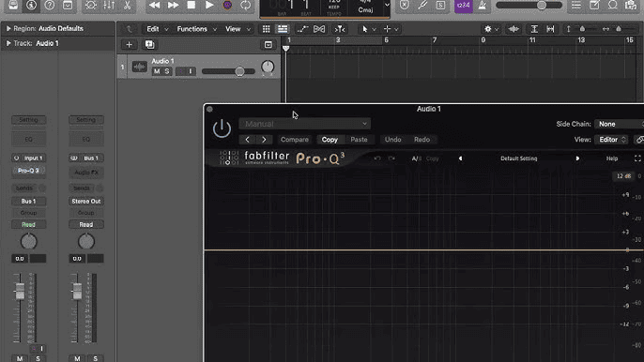Open the Mixer faders icon
The height and width of the screenshot is (362, 644).
[x=109, y=5]
